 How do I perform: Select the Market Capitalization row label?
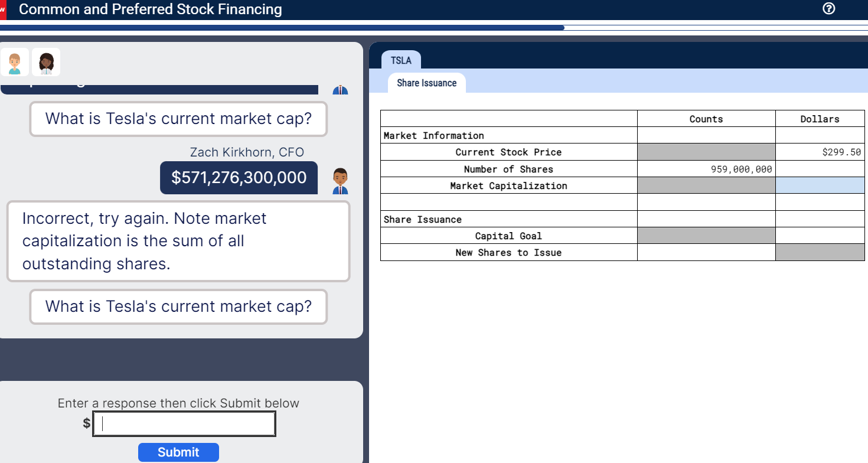509,185
